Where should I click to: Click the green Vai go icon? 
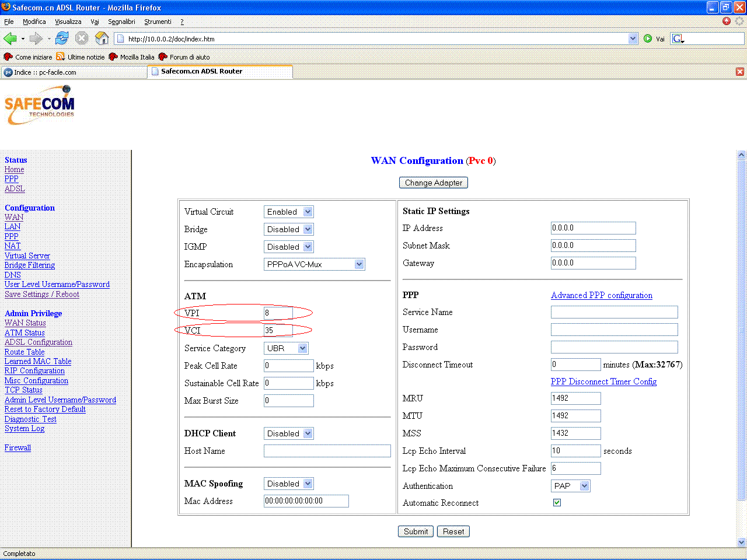[648, 38]
